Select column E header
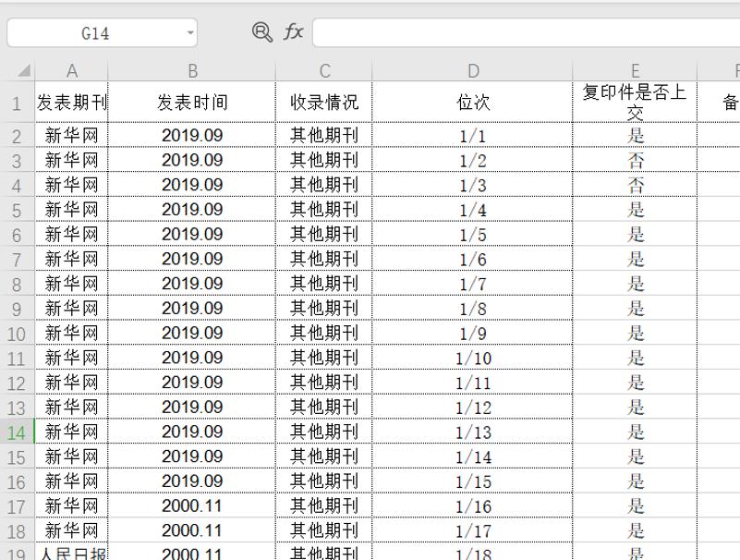 point(636,69)
